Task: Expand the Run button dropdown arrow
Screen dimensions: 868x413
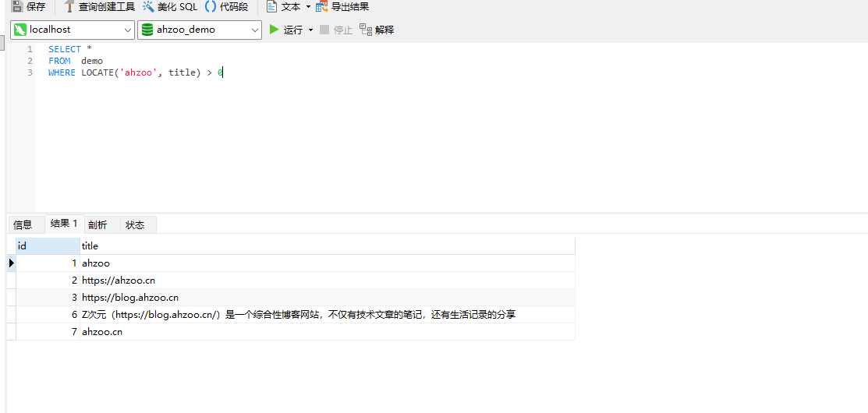Action: (x=310, y=30)
